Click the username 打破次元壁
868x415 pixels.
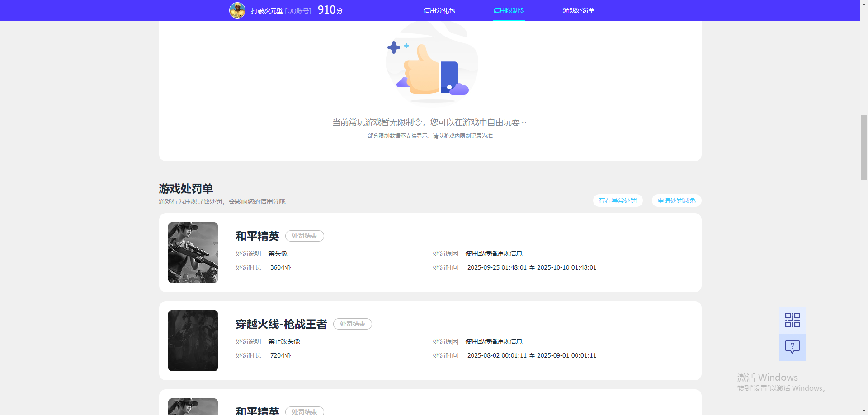tap(267, 10)
